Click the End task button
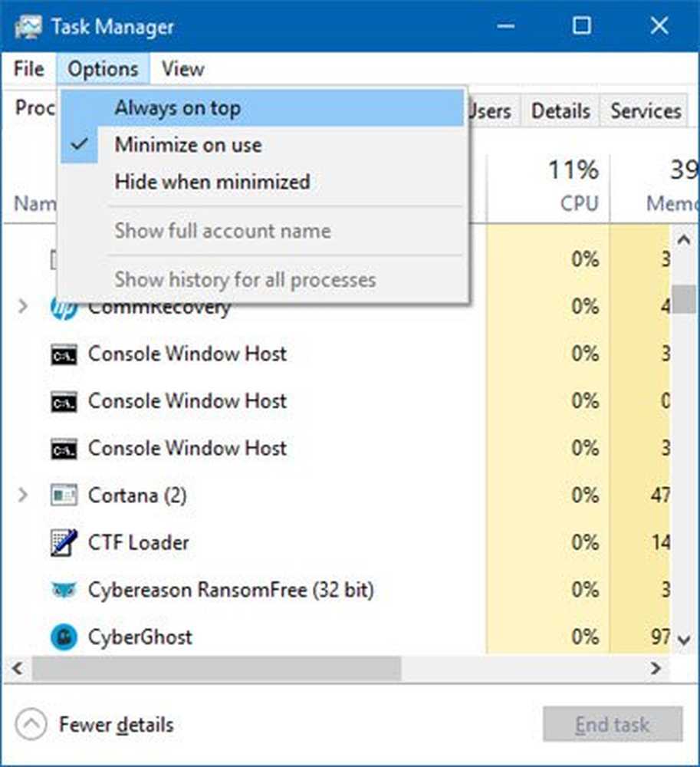Viewport: 700px width, 767px height. tap(612, 724)
